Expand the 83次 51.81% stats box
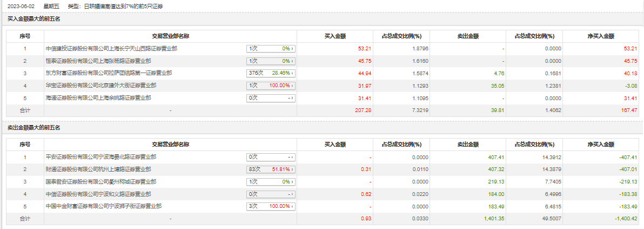The image size is (644, 229). coord(271,169)
